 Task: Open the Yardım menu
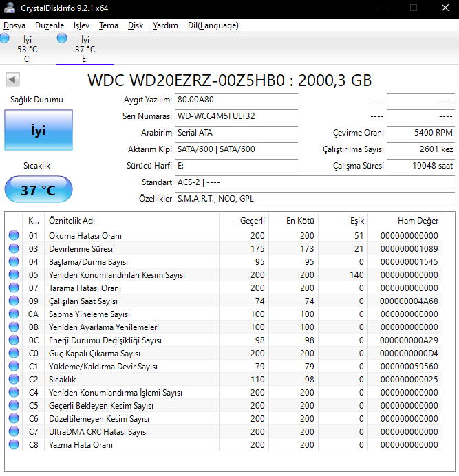(x=165, y=25)
